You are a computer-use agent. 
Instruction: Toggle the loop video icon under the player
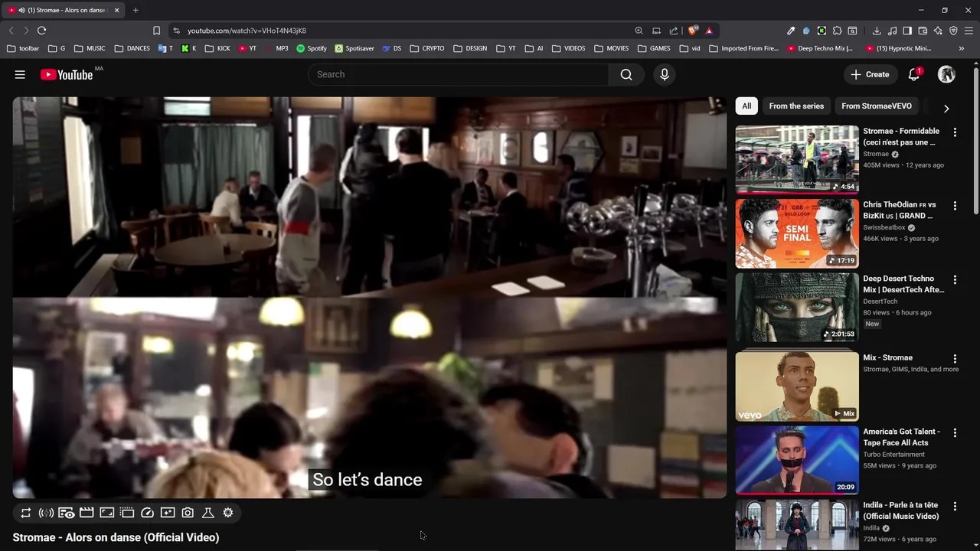point(25,513)
